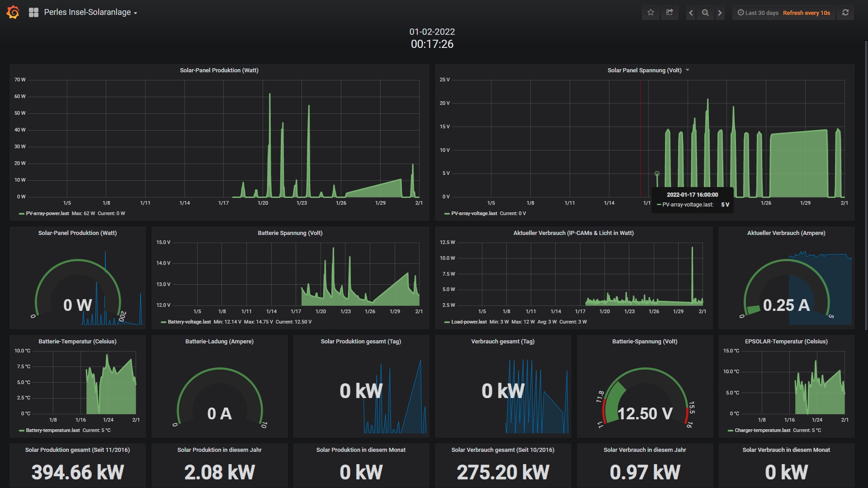Image resolution: width=868 pixels, height=488 pixels.
Task: Click the Grafana logo icon
Action: point(13,12)
